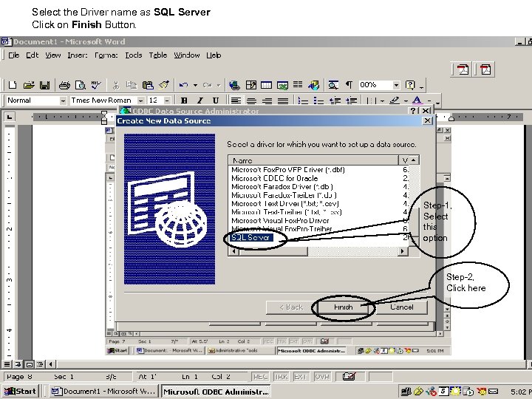532x399 pixels.
Task: Click the Insert Excel Worksheet icon
Action: [x=282, y=85]
